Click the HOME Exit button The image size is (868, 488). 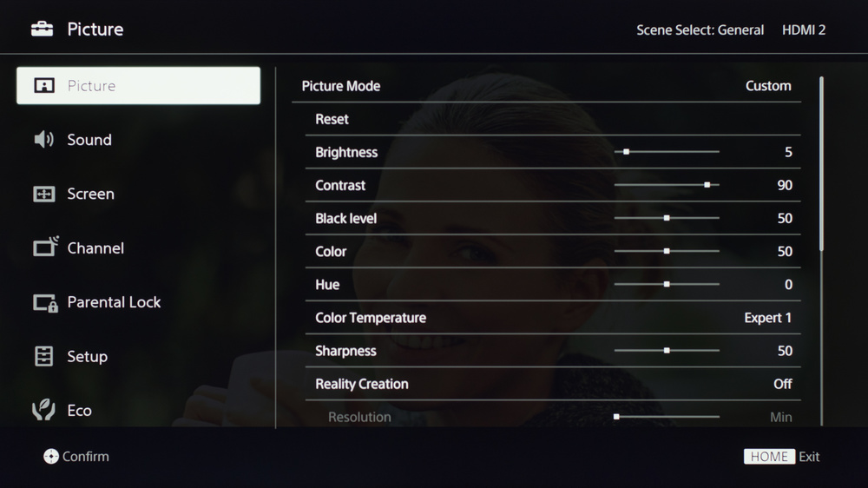pos(781,457)
